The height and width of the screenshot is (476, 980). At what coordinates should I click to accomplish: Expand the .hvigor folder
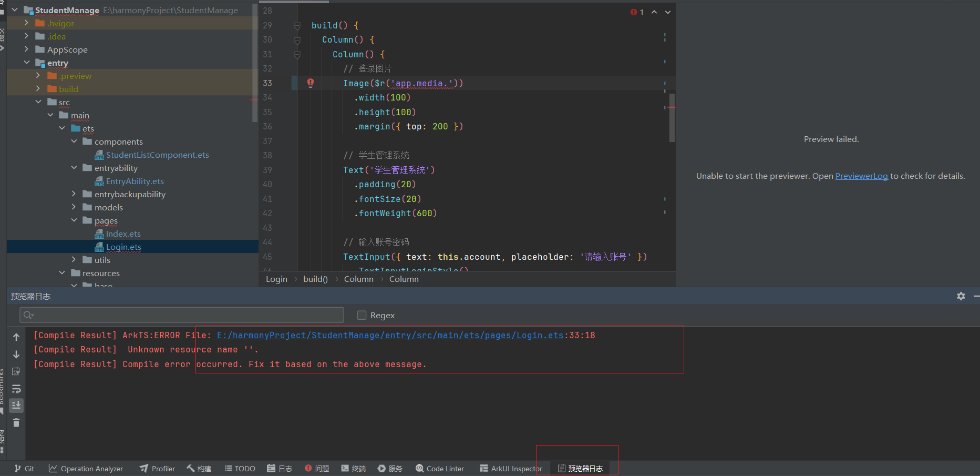pos(26,23)
